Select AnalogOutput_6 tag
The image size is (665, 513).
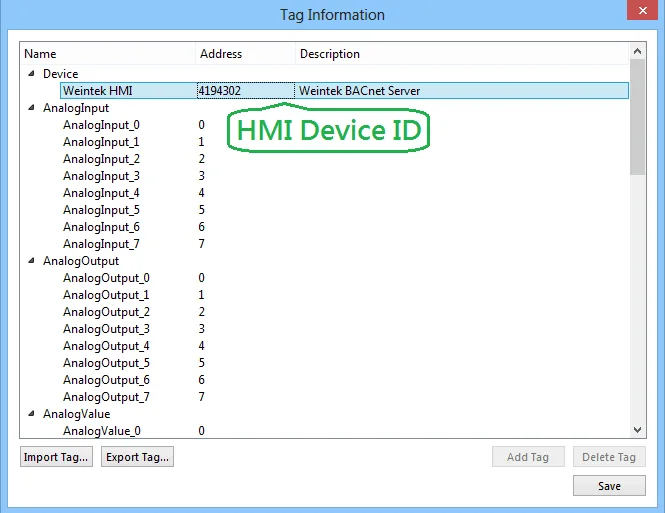[106, 380]
